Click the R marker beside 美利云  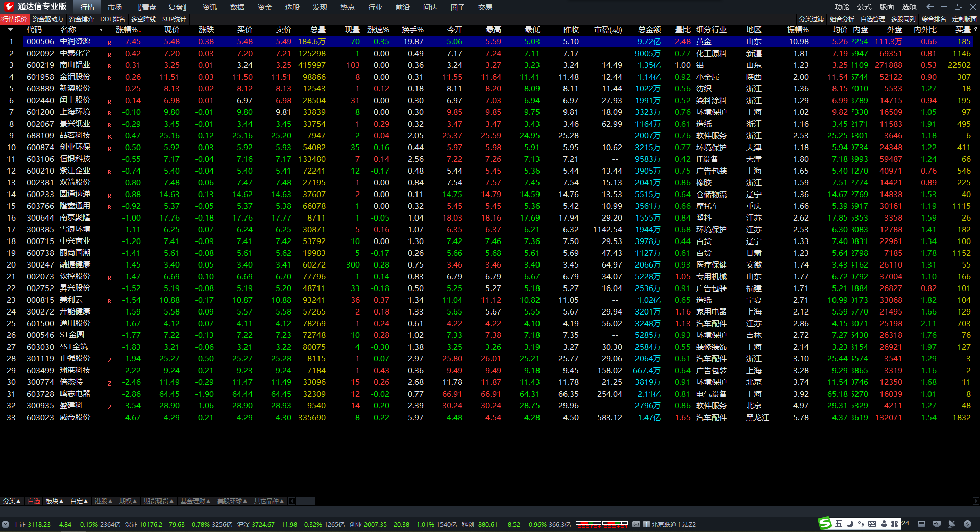pos(109,301)
